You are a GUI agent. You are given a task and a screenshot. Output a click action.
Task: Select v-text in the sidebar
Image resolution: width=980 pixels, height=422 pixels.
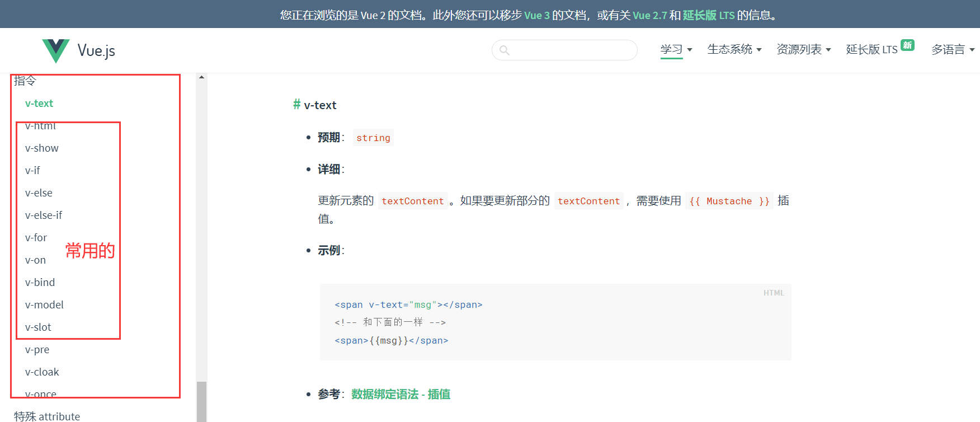[x=39, y=104]
